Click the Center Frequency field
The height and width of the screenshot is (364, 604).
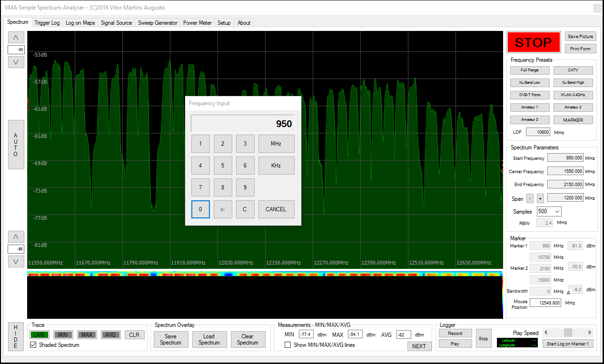565,171
